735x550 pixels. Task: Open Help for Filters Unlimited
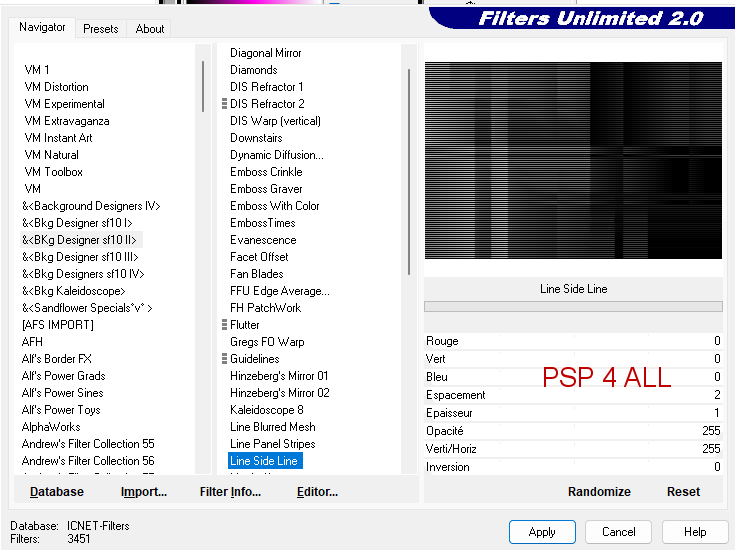[694, 532]
